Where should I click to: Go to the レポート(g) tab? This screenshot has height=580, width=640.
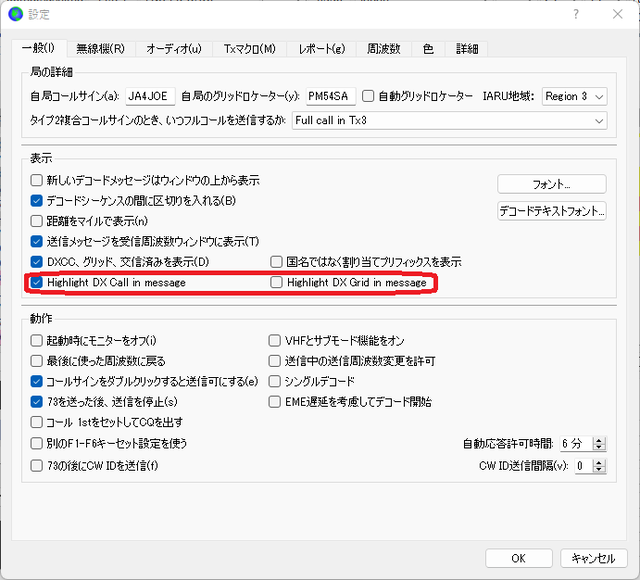coord(322,49)
